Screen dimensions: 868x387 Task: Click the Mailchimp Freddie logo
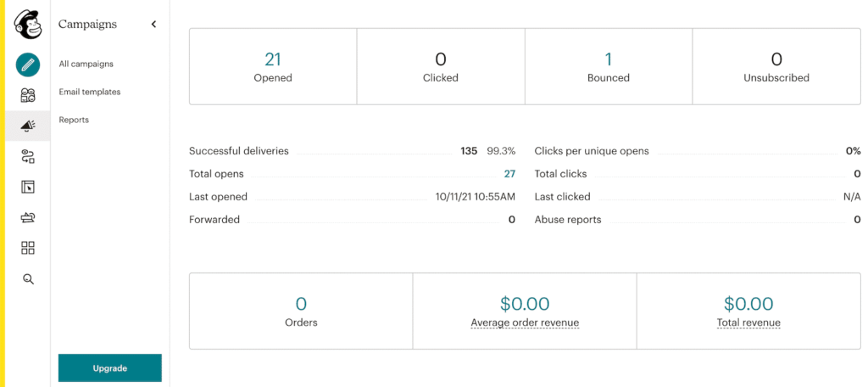(28, 25)
